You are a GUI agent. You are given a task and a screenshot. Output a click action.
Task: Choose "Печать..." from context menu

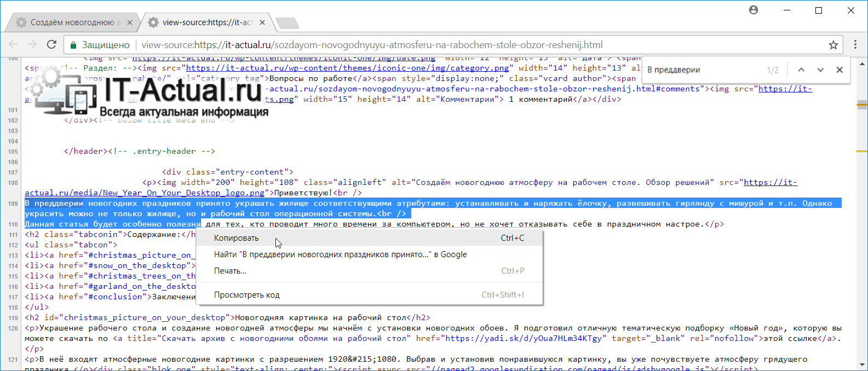point(230,271)
